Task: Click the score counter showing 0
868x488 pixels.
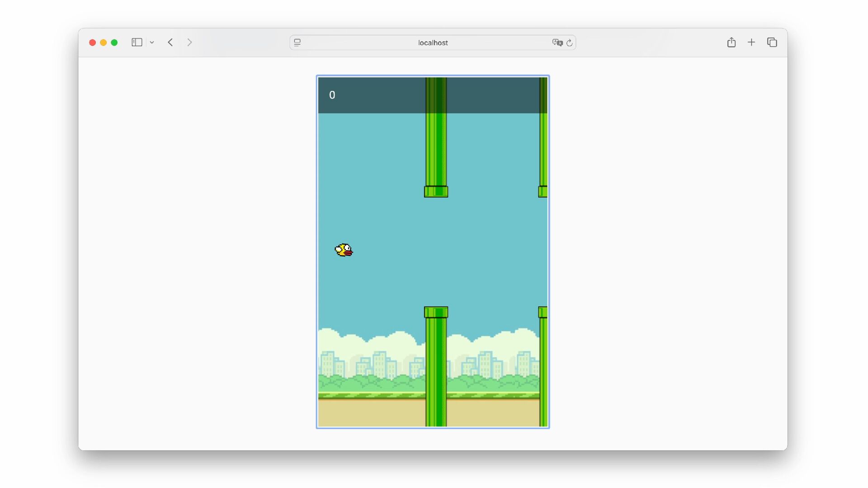Action: pos(332,95)
